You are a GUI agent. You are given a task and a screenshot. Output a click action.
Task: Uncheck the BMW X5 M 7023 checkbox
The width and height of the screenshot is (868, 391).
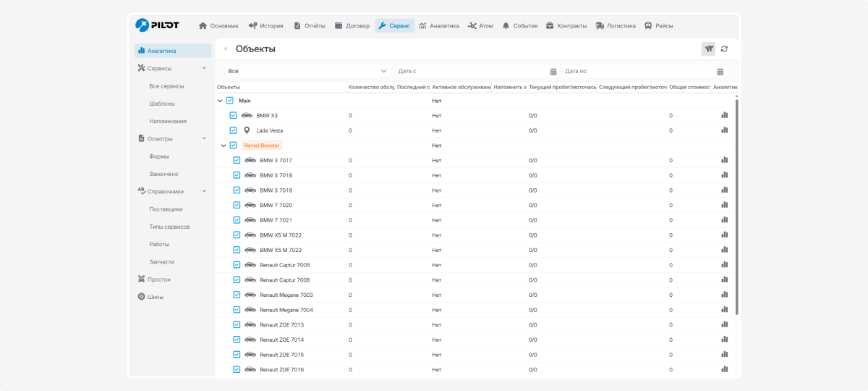click(237, 250)
